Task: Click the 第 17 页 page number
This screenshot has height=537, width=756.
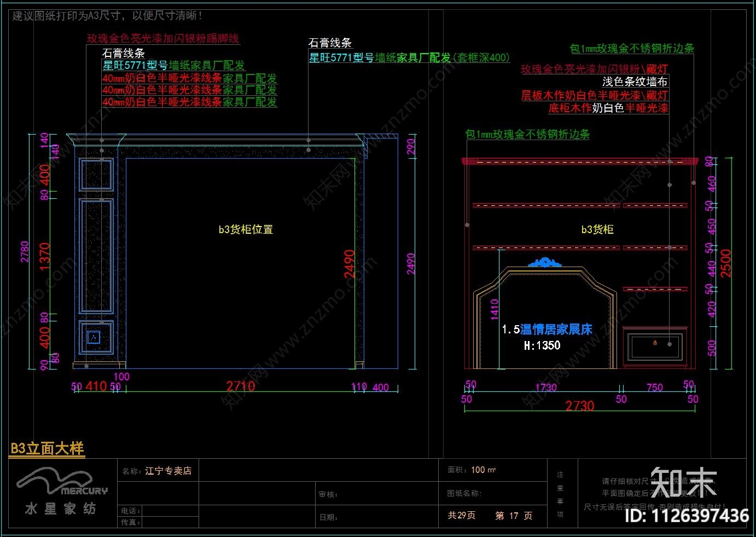Action: [x=514, y=516]
